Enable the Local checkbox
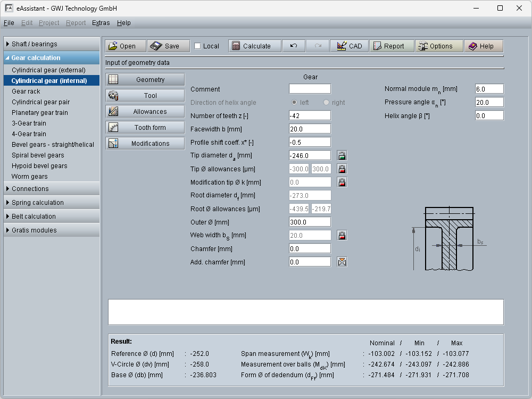This screenshot has height=399, width=532. point(198,46)
